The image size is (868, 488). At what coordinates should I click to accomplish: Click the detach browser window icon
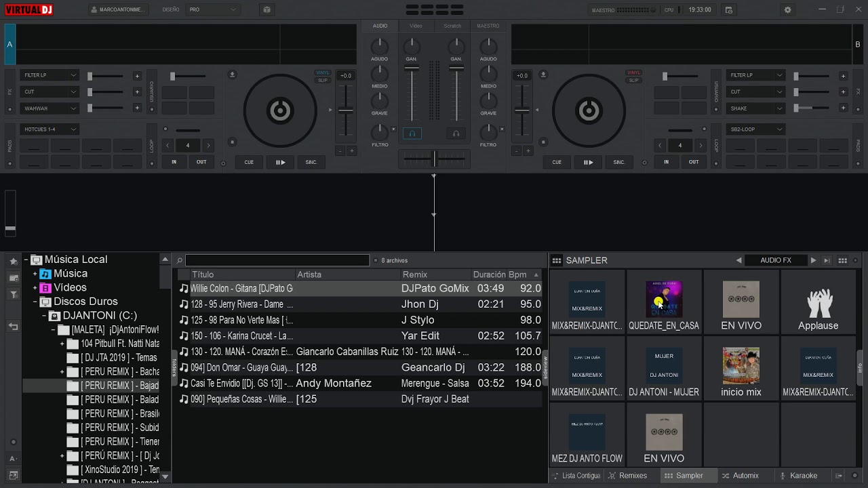pyautogui.click(x=13, y=475)
